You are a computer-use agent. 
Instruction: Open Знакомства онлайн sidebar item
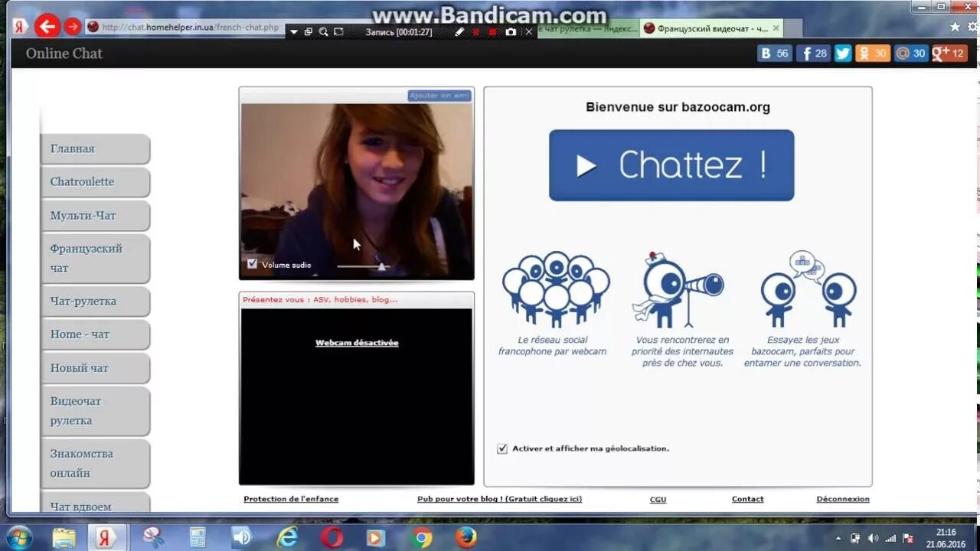(95, 463)
